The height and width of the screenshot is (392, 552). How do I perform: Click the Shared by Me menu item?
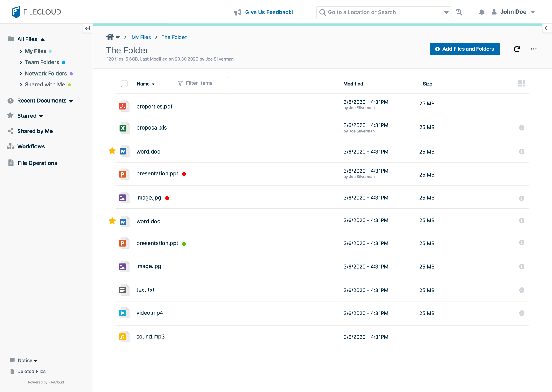pyautogui.click(x=35, y=131)
